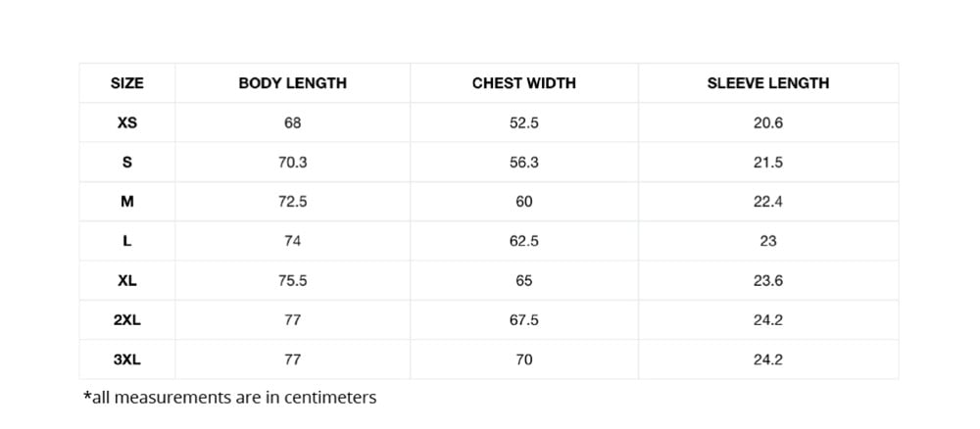
Task: Click the XS sleeve length value 20.6
Action: click(767, 123)
